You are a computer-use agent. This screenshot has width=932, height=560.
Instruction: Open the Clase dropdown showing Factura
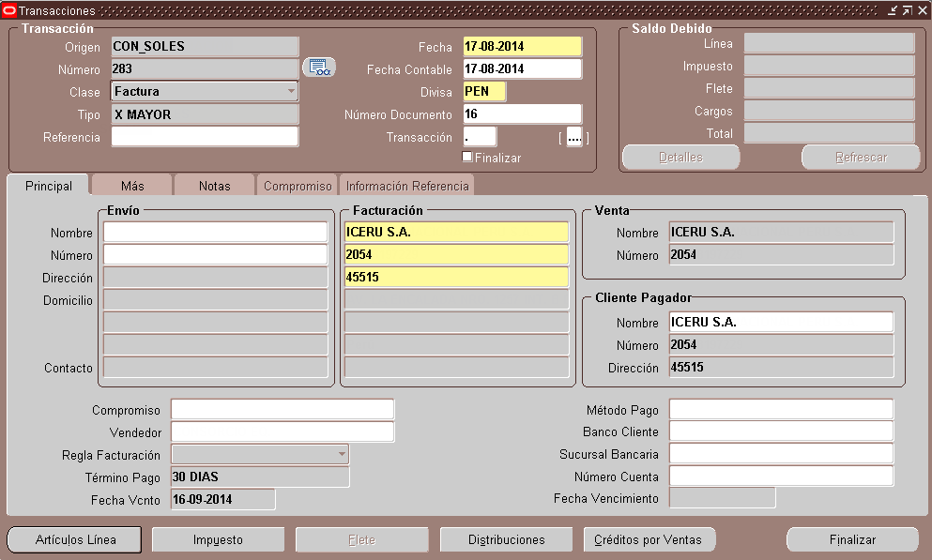coord(291,91)
